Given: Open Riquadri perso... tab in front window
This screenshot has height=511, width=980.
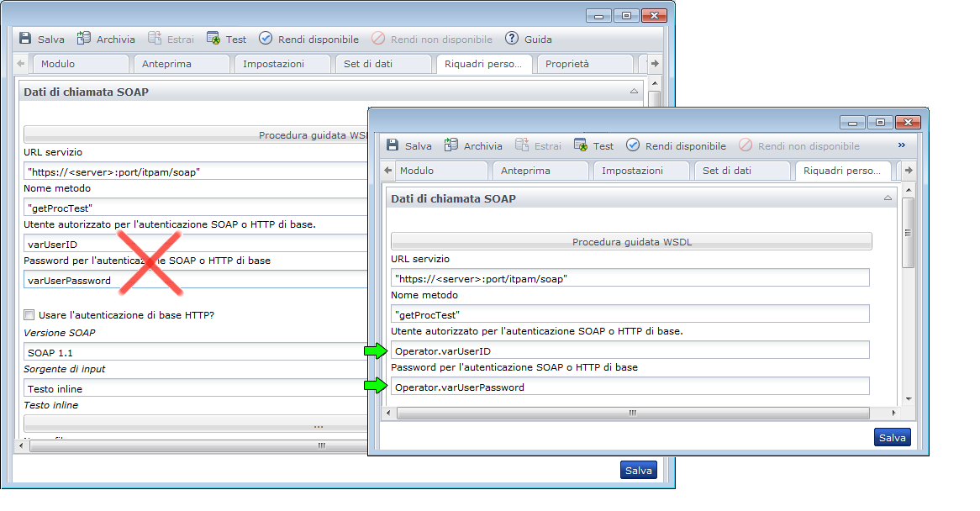Looking at the screenshot, I should click(843, 171).
